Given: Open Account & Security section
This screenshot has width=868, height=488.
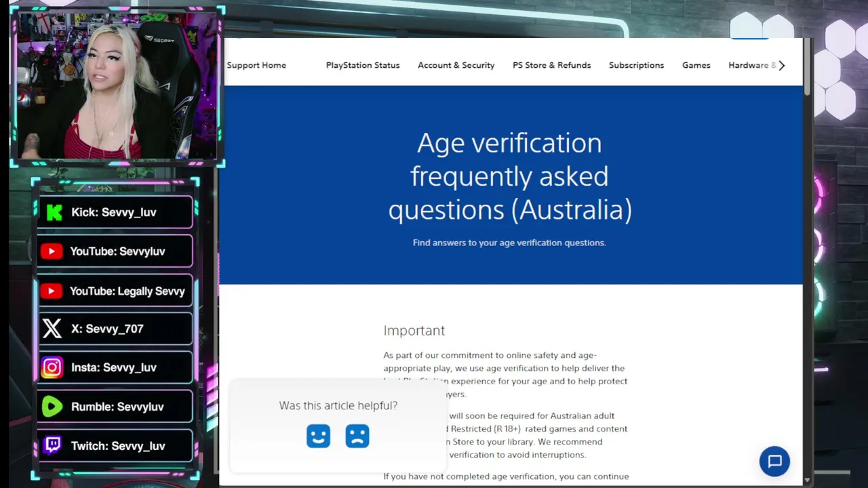Looking at the screenshot, I should tap(456, 65).
